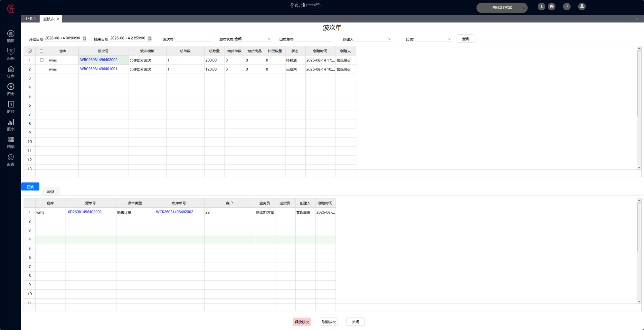Open start date calendar picker
Screen dimensions: 644x330
(x=85, y=38)
